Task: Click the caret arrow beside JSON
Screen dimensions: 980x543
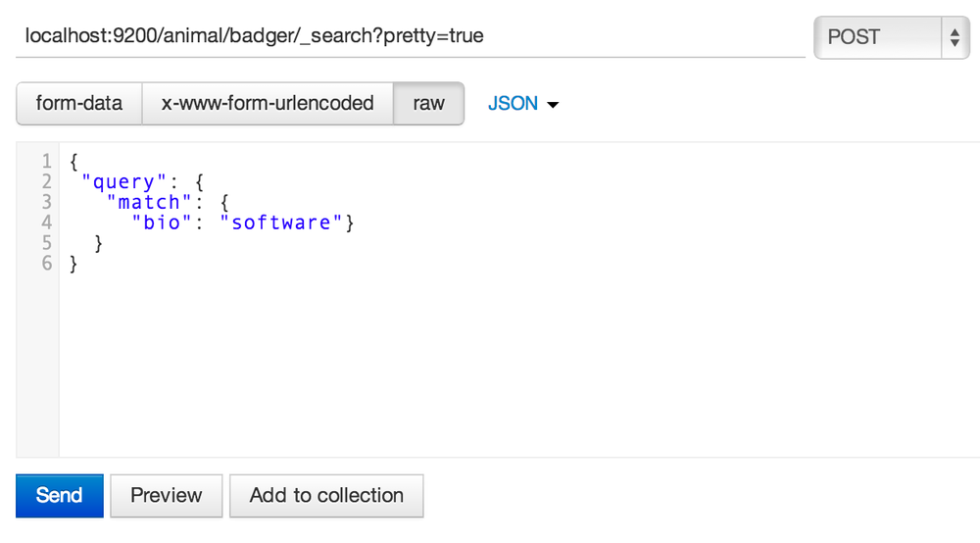Action: [552, 105]
